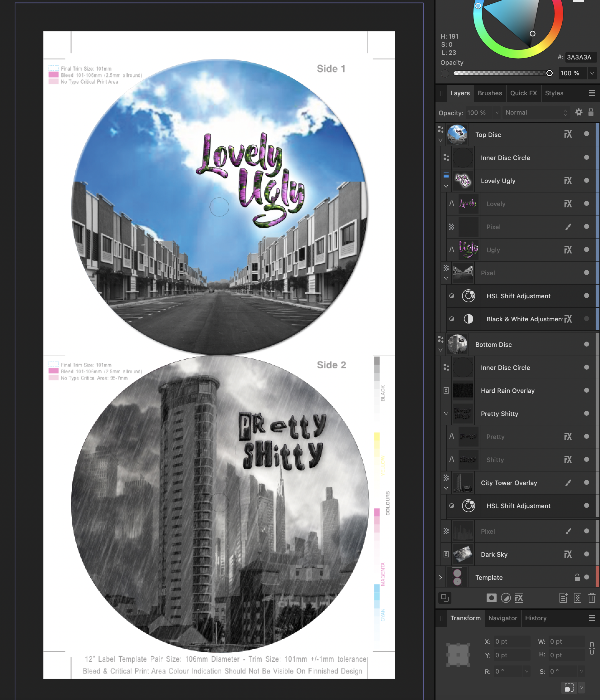Toggle visibility of Top Disc layer
The width and height of the screenshot is (600, 700).
(587, 134)
